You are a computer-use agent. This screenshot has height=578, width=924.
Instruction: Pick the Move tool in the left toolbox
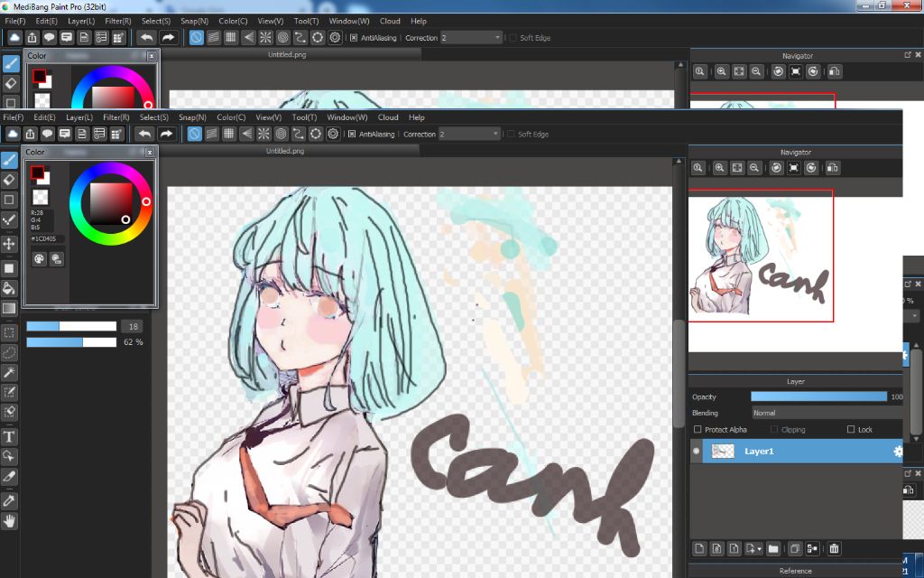coord(9,244)
